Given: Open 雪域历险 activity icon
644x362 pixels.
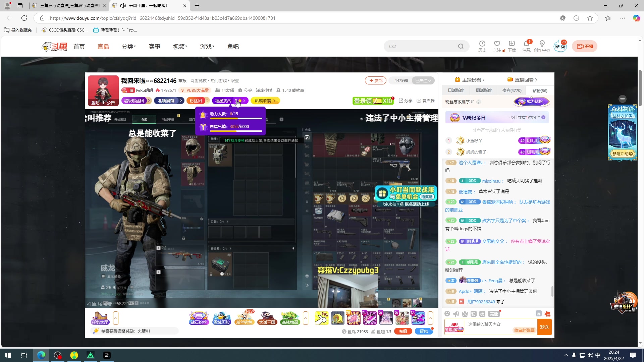Looking at the screenshot, I should (222, 318).
